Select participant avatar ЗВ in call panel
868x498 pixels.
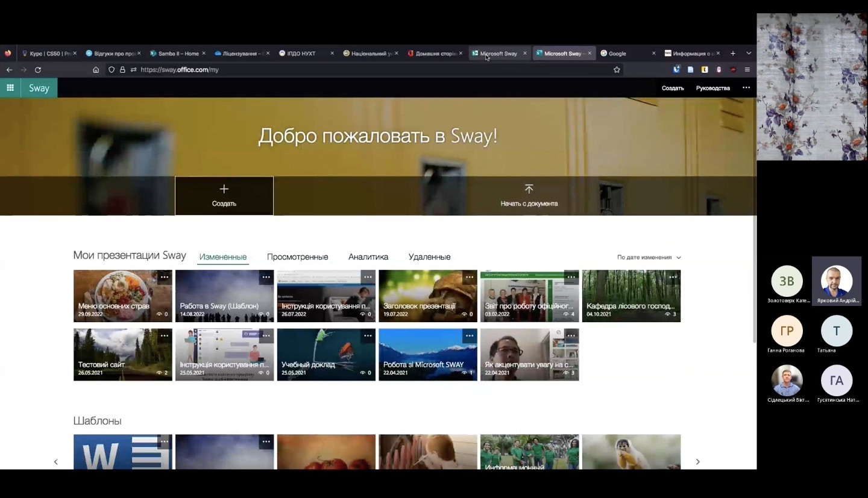(787, 281)
